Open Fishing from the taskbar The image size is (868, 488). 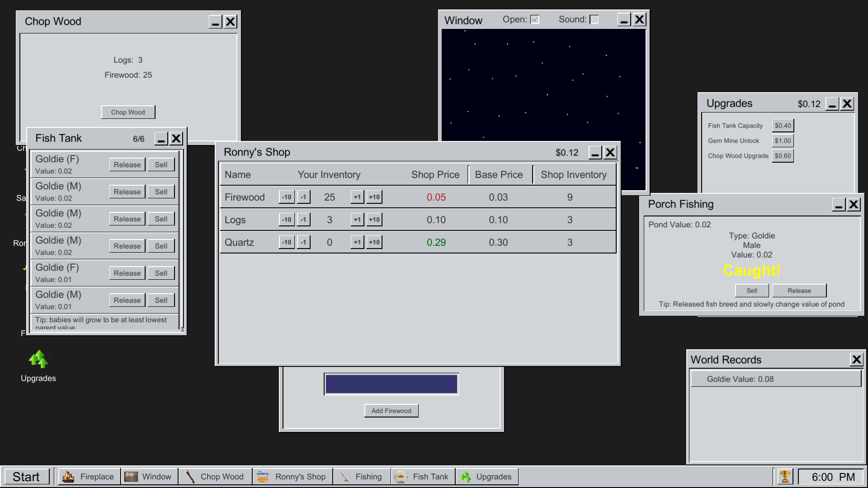point(361,477)
